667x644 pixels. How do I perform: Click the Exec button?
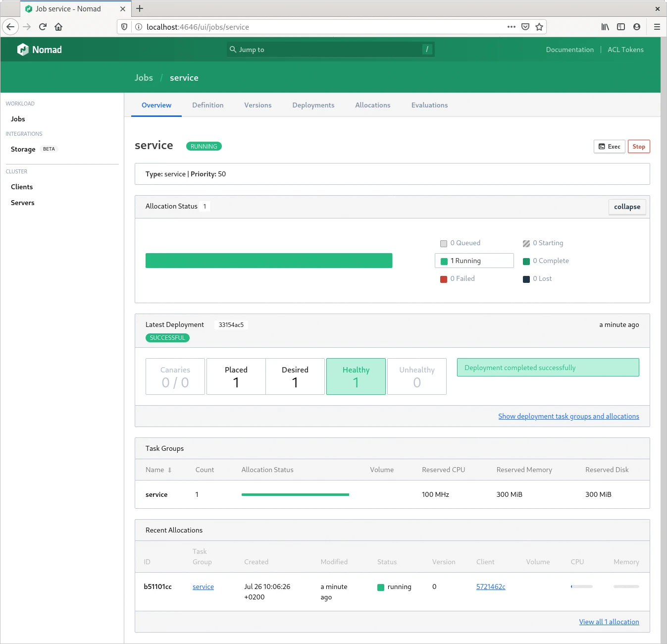point(609,147)
